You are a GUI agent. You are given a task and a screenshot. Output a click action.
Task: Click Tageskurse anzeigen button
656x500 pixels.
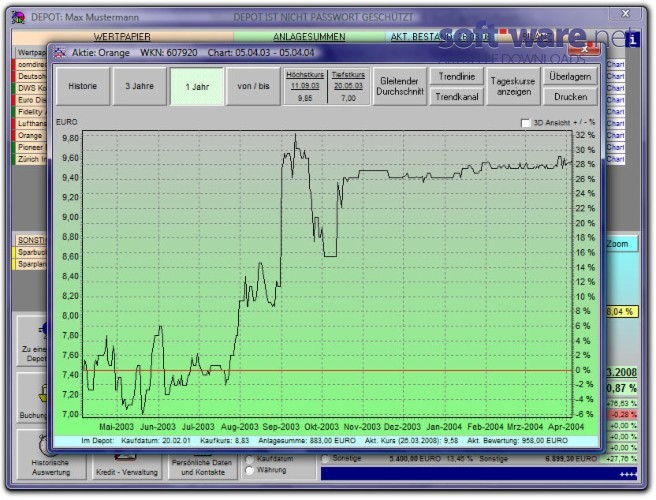coord(513,86)
